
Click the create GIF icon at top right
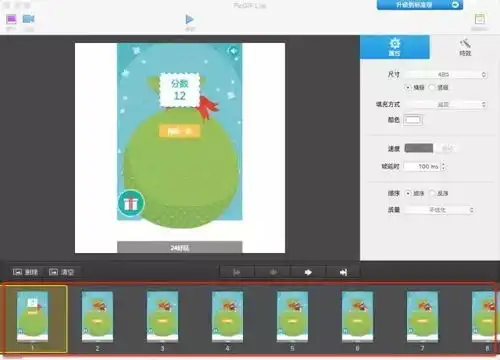(480, 19)
